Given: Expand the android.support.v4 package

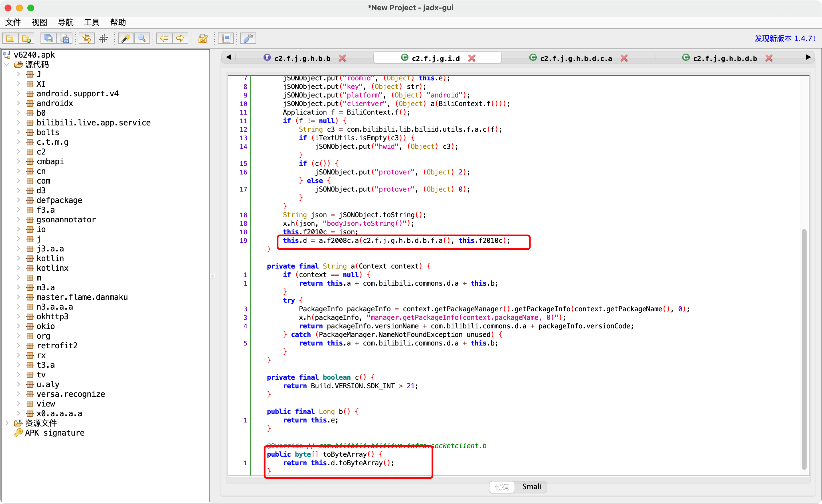Looking at the screenshot, I should 18,94.
